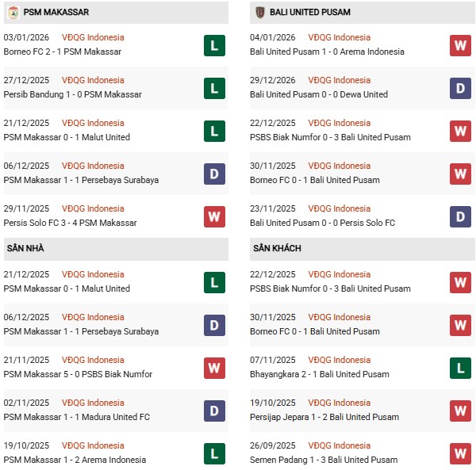Click VĐQG Indonesia link dated 04/01/2026
Image resolution: width=476 pixels, height=470 pixels.
[x=339, y=37]
